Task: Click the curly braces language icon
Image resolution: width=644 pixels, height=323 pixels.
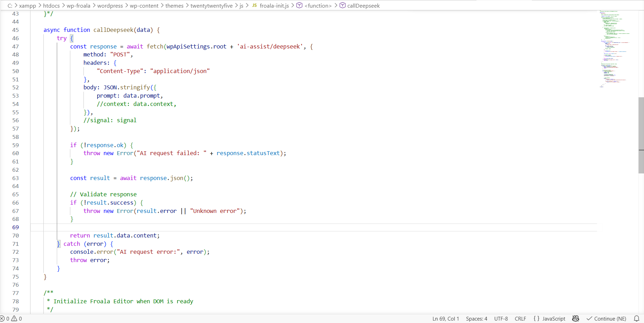Action: pos(536,318)
